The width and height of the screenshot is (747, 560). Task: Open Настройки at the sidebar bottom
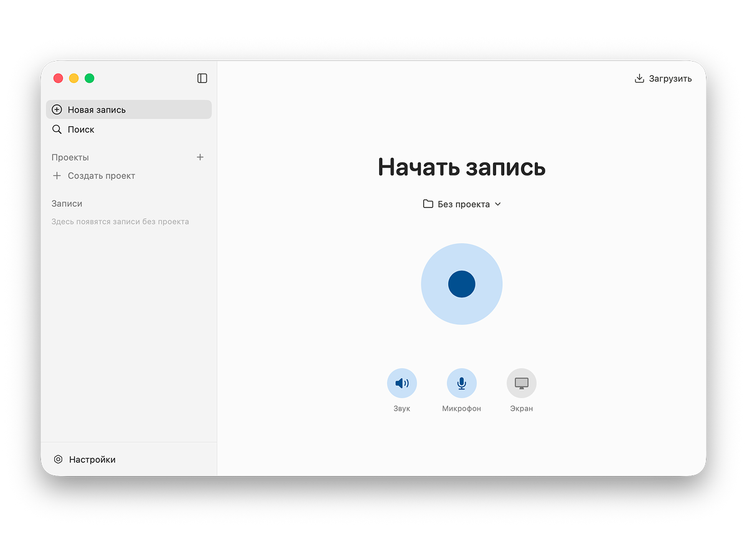point(85,459)
